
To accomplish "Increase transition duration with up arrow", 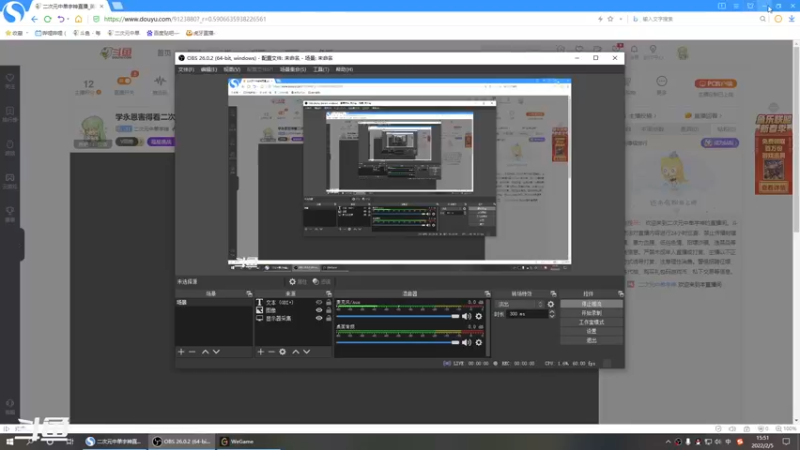I will coord(552,312).
